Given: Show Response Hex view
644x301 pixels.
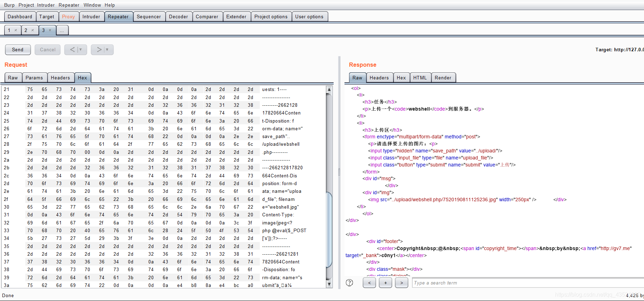Looking at the screenshot, I should 401,78.
